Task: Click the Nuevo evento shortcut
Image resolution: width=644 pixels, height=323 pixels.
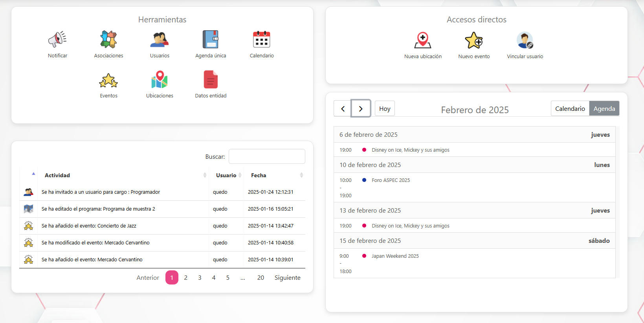Action: pos(474,40)
